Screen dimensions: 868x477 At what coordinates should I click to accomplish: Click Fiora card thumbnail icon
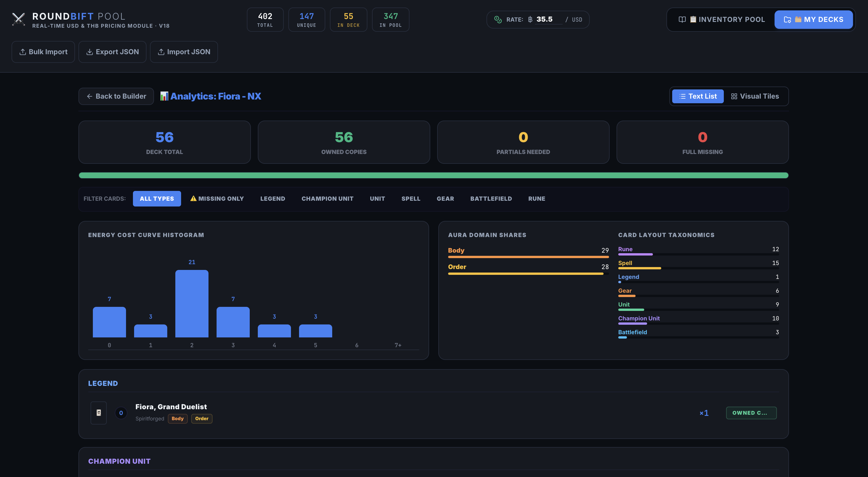(x=99, y=413)
